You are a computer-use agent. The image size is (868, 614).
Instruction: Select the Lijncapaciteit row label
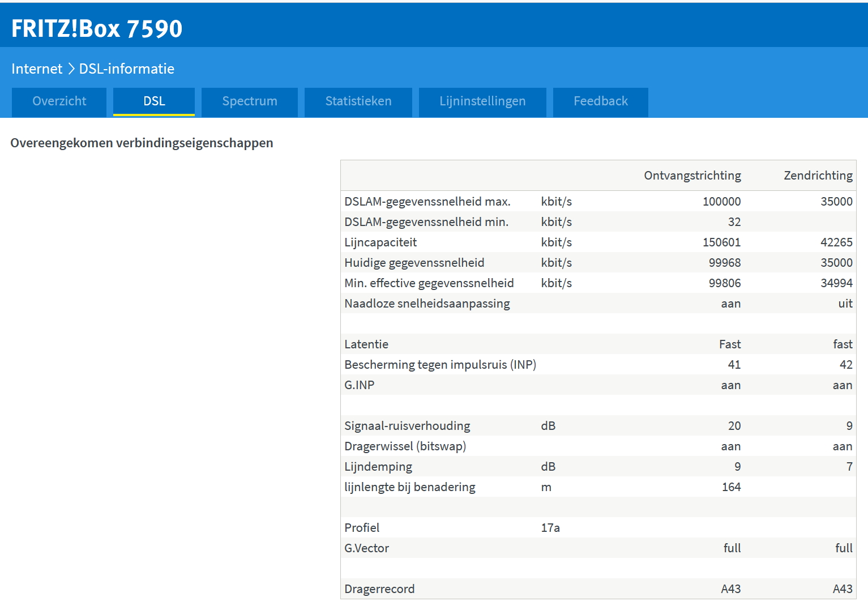(x=380, y=242)
